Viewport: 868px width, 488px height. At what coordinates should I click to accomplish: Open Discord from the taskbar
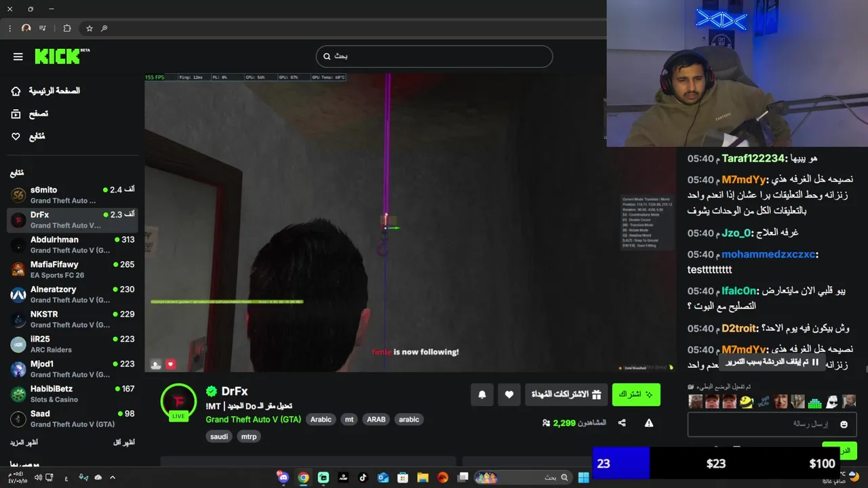[x=283, y=477]
